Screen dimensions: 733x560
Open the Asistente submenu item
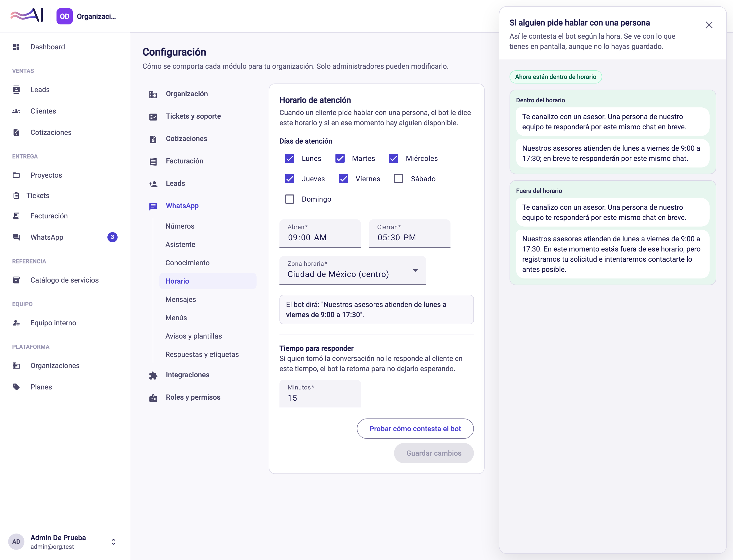point(208,244)
